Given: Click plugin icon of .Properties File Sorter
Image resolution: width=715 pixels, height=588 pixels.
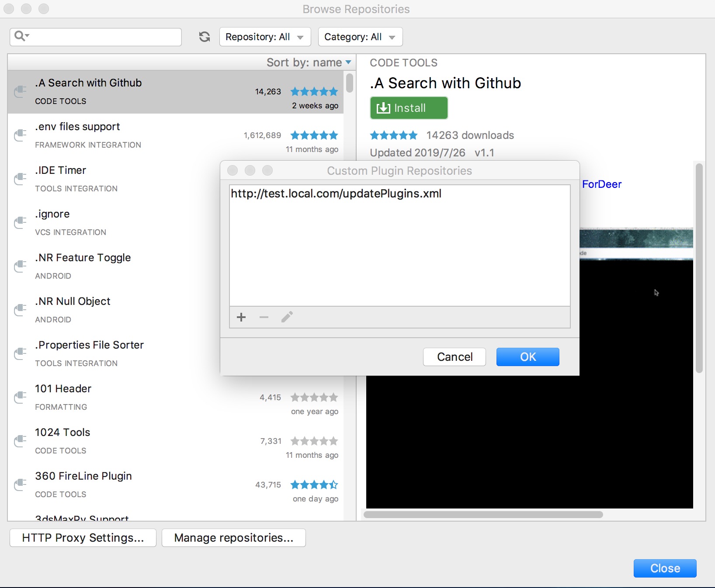Looking at the screenshot, I should [x=20, y=354].
